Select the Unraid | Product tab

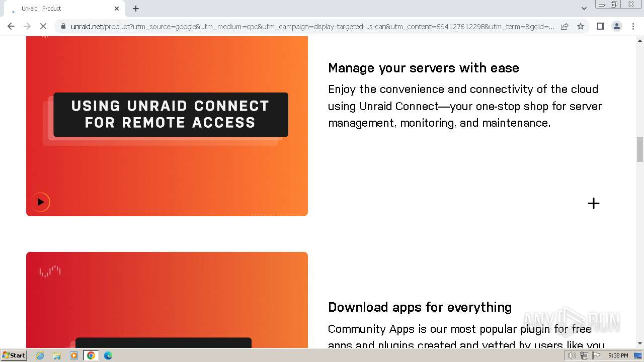(x=63, y=9)
